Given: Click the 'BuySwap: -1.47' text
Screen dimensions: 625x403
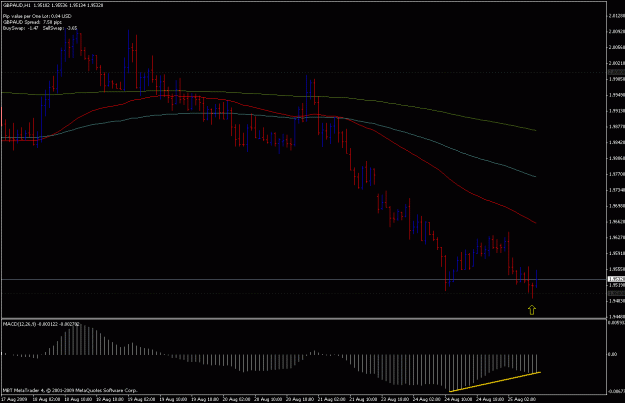Looking at the screenshot, I should pos(20,28).
